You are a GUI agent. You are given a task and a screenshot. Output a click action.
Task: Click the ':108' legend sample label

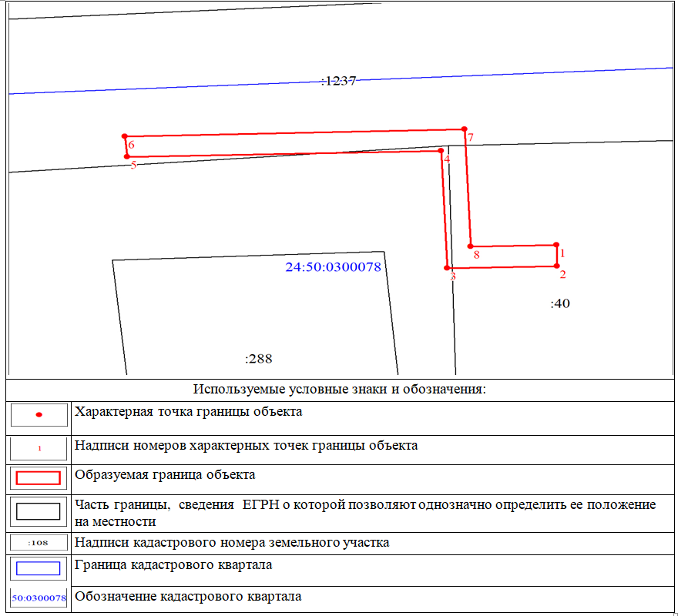pyautogui.click(x=39, y=543)
